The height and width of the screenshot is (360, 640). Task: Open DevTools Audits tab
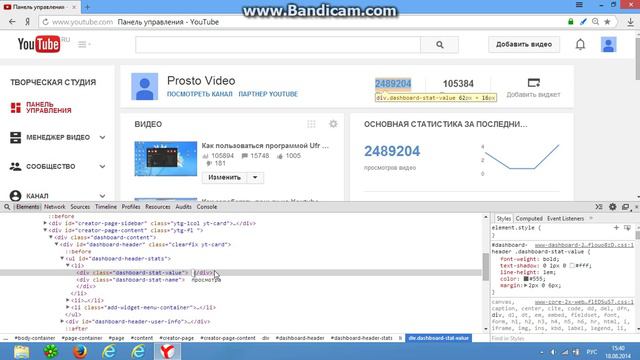(x=183, y=207)
